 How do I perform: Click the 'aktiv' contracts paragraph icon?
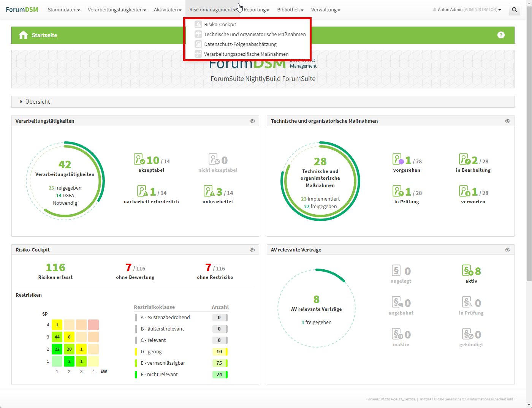click(468, 270)
